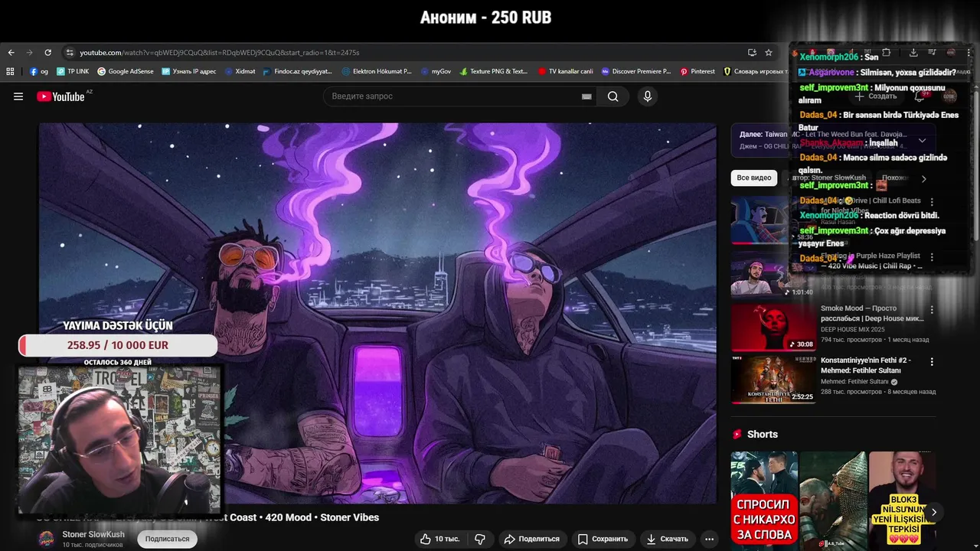The height and width of the screenshot is (551, 980).
Task: Open the Chrome media control icon
Action: pos(932,53)
